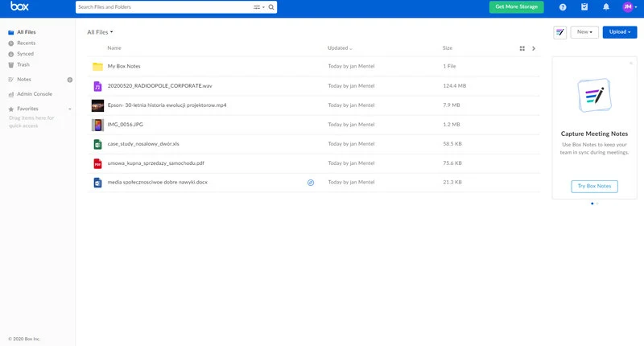
Task: Open the Help question mark icon
Action: (x=563, y=7)
